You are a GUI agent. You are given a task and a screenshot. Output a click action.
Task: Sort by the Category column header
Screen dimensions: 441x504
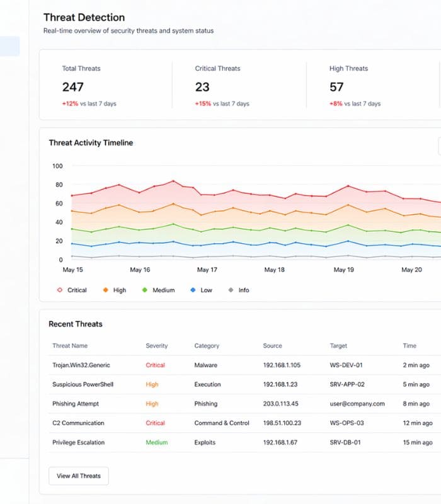207,346
